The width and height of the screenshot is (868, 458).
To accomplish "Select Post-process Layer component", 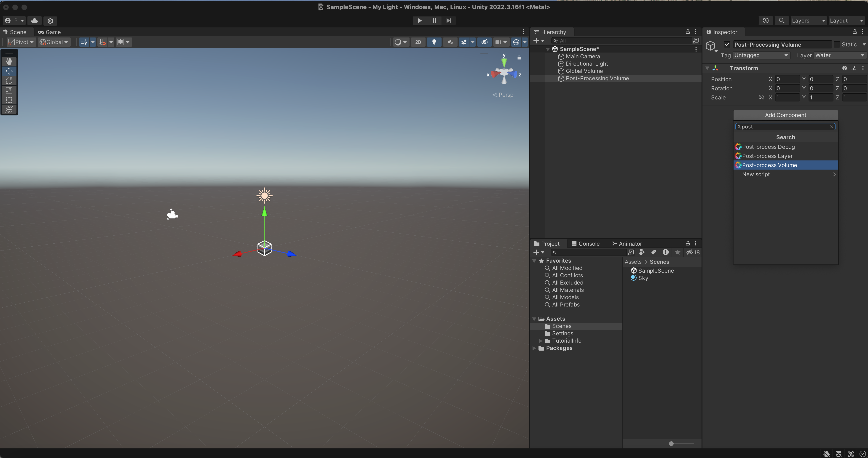I will 767,156.
